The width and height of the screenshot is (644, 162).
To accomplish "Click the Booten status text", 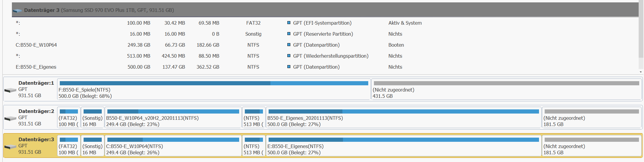I will pos(396,45).
